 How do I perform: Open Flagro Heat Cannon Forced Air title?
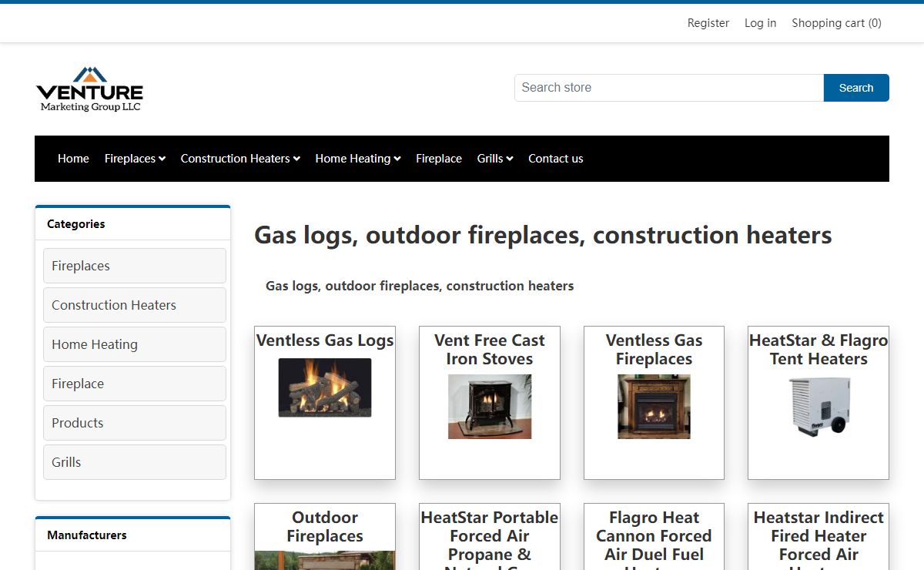(x=654, y=539)
